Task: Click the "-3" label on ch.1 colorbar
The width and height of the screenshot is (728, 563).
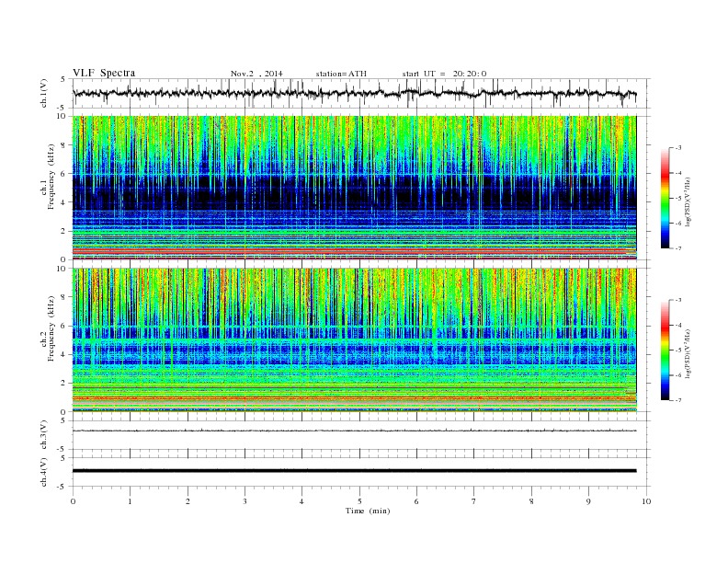Action: [677, 148]
